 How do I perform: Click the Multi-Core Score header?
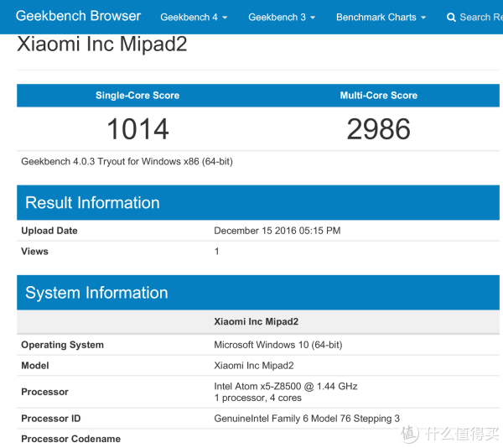pos(379,96)
